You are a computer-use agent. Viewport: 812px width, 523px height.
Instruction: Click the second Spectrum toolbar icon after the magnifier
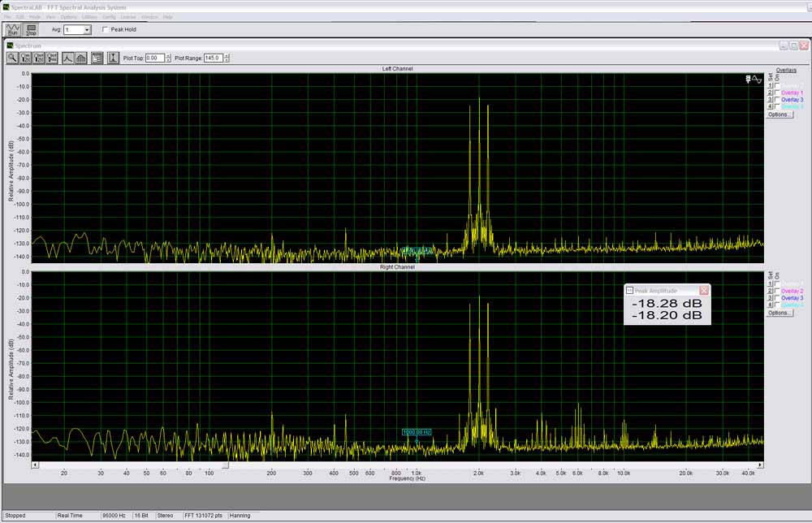click(25, 58)
